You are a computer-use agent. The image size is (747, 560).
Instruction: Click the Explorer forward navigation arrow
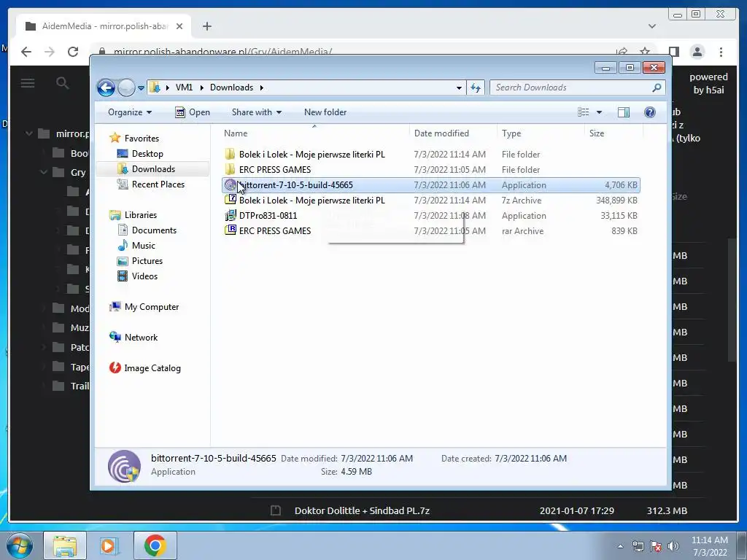pyautogui.click(x=126, y=87)
